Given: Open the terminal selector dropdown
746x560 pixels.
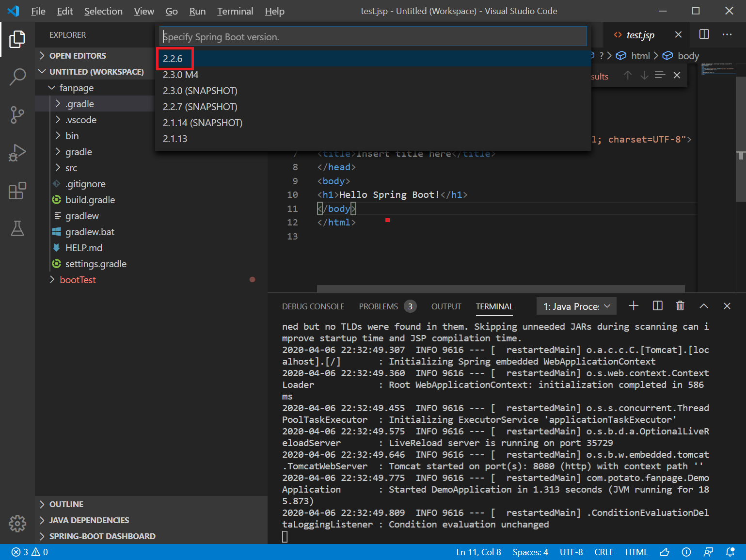Looking at the screenshot, I should point(576,306).
